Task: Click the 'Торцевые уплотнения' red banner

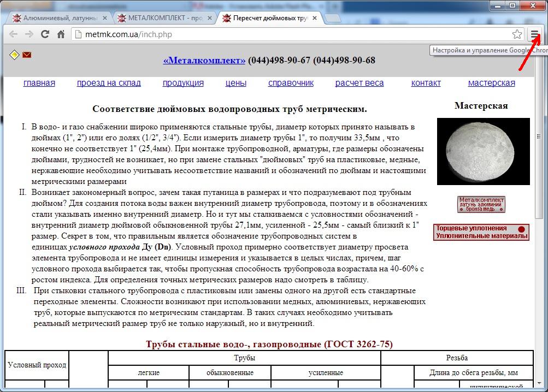Action: 481,232
